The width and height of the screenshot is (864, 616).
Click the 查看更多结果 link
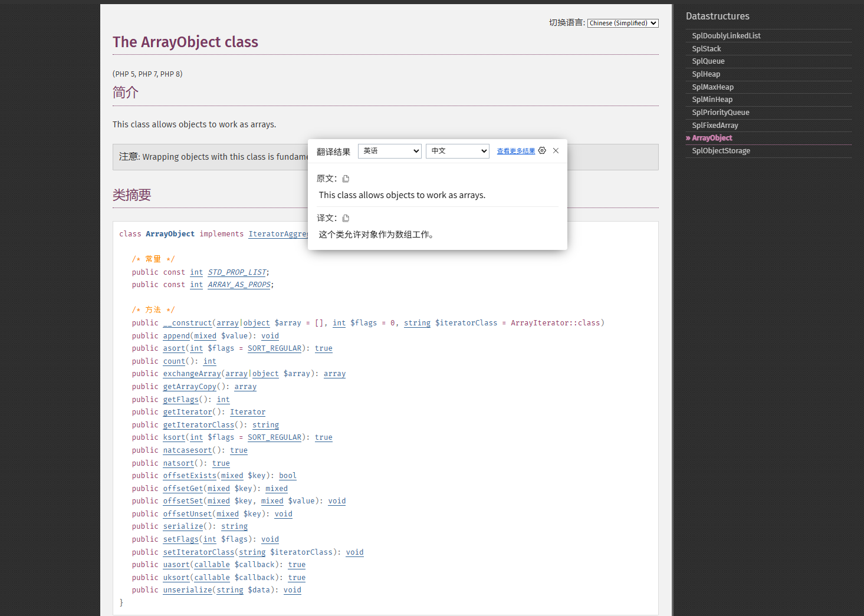pos(515,151)
